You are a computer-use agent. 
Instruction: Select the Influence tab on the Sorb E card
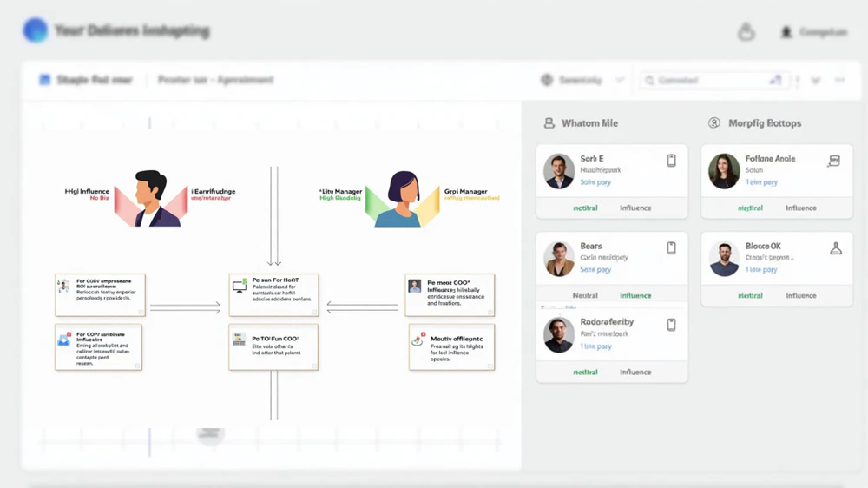(x=635, y=208)
